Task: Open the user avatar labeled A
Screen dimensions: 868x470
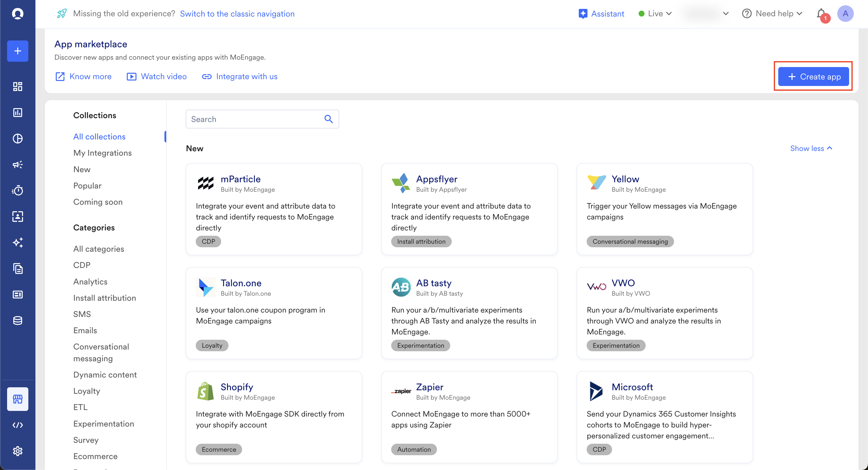Action: [846, 14]
